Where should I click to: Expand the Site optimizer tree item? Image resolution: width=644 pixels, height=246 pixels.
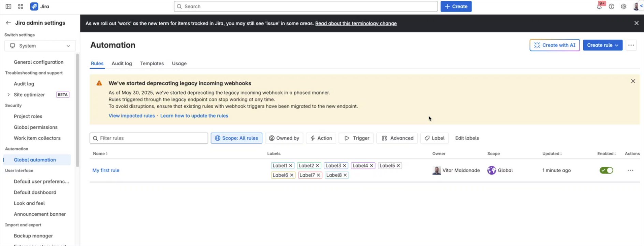(x=9, y=95)
